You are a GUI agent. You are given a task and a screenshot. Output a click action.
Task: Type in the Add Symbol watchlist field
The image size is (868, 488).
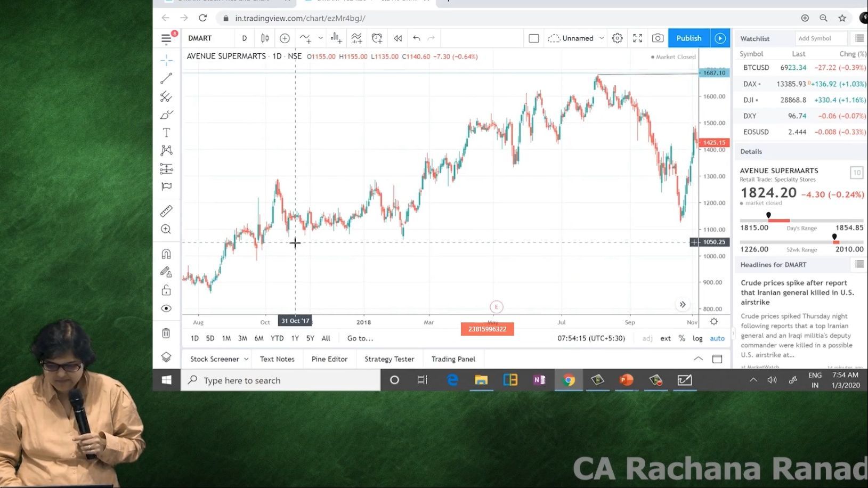pos(821,38)
